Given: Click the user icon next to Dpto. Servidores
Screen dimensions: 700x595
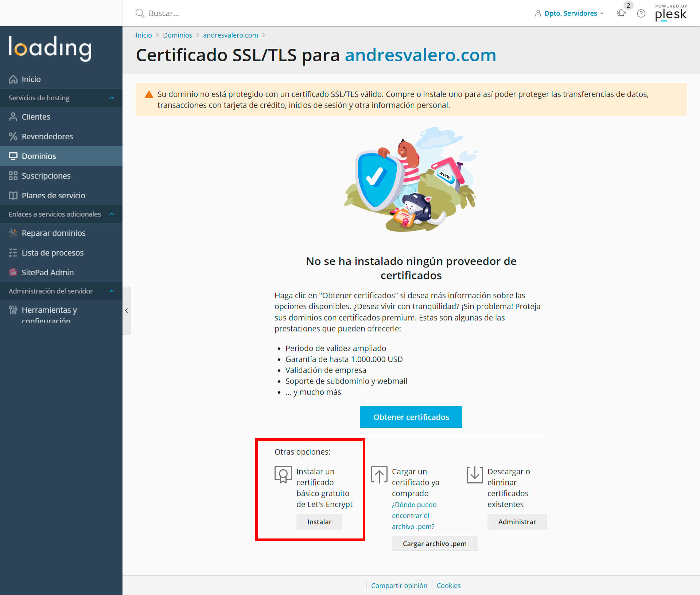Looking at the screenshot, I should [538, 13].
